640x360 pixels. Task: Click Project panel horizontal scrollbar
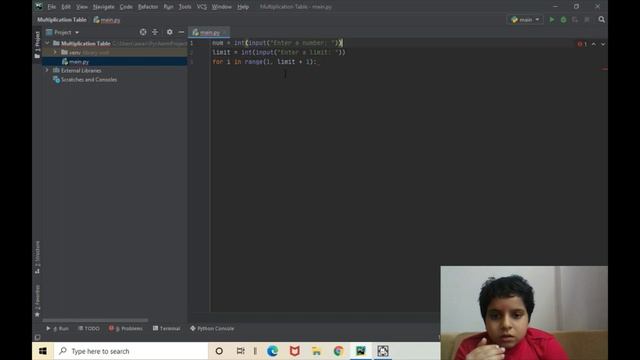click(95, 320)
